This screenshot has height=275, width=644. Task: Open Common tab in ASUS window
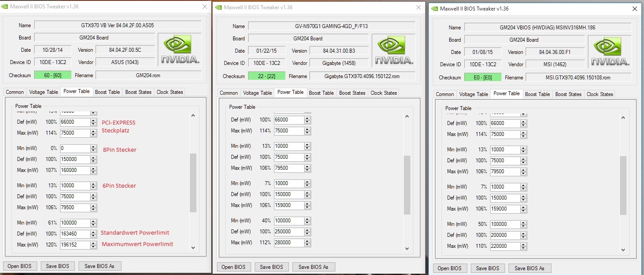click(15, 92)
